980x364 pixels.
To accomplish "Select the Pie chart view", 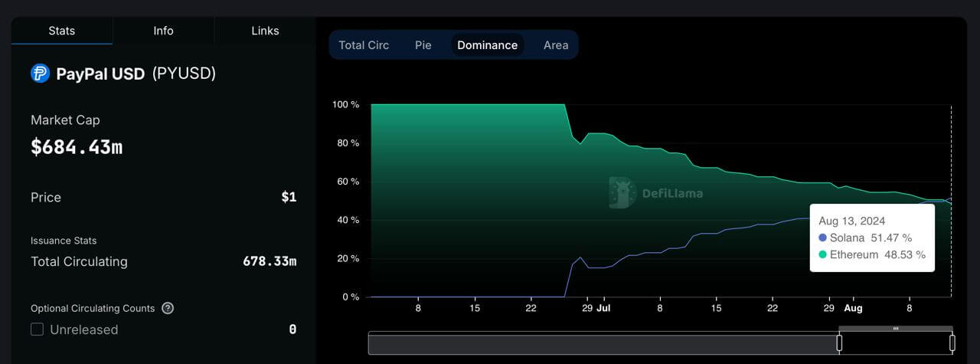I will (x=423, y=45).
